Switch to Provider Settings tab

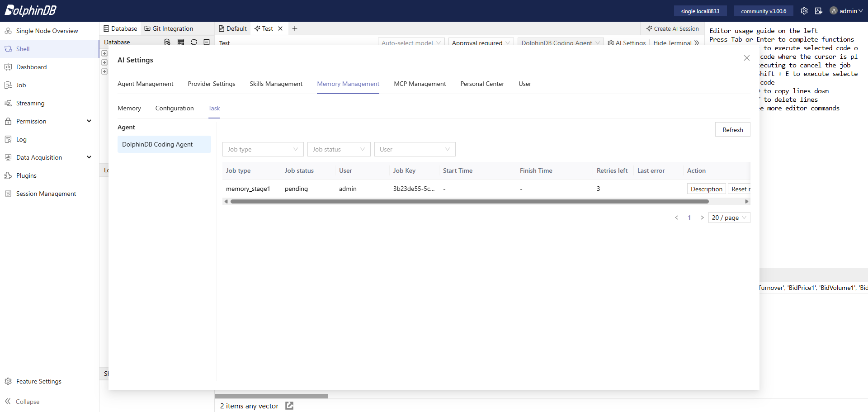point(212,84)
